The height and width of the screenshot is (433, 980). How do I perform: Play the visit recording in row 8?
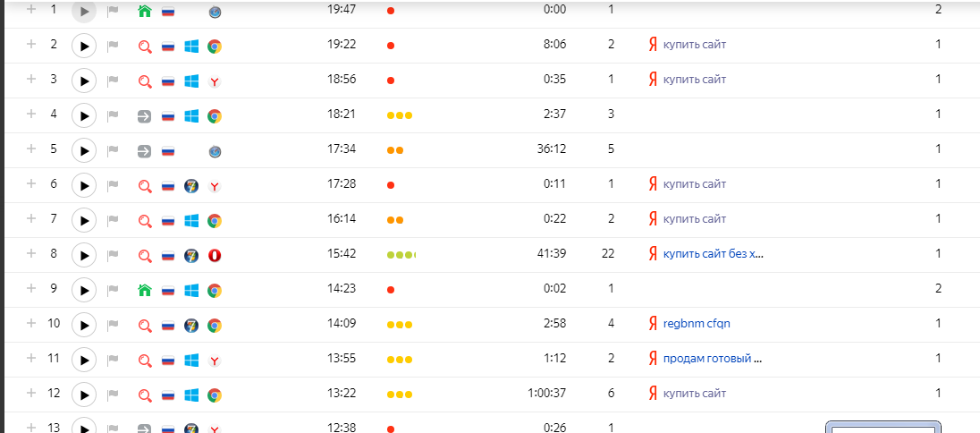[83, 255]
